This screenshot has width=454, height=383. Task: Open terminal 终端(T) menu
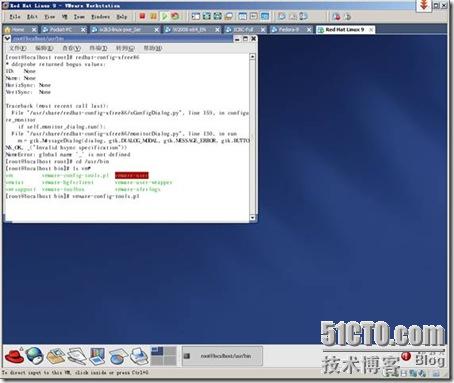[98, 48]
